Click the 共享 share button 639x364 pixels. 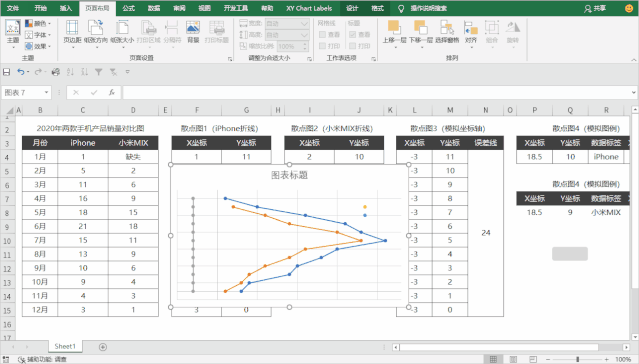[x=595, y=8]
